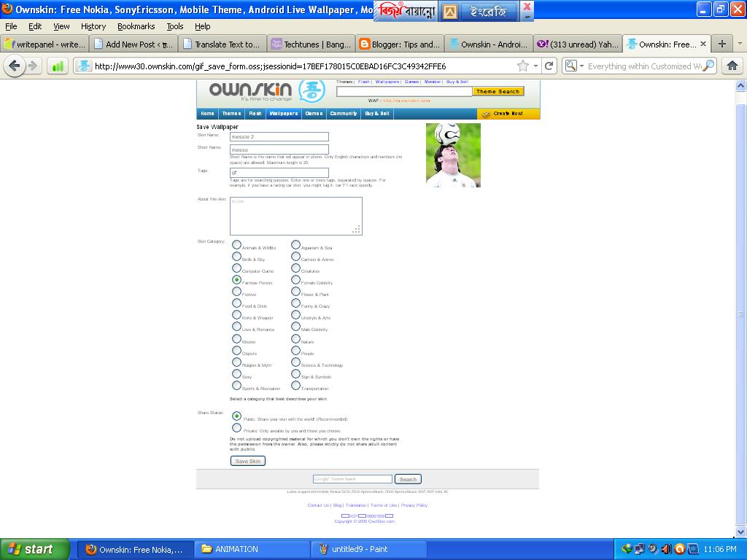Open the Tools menu
Viewport: 747px width, 560px height.
coord(175,26)
